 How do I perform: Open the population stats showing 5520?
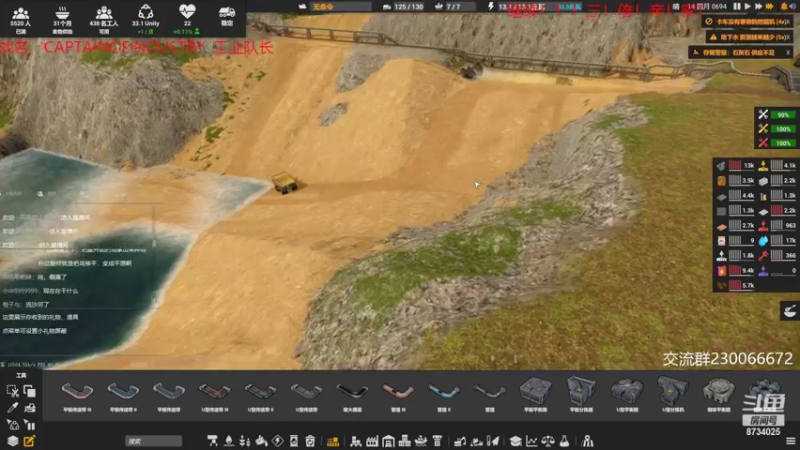(x=20, y=19)
